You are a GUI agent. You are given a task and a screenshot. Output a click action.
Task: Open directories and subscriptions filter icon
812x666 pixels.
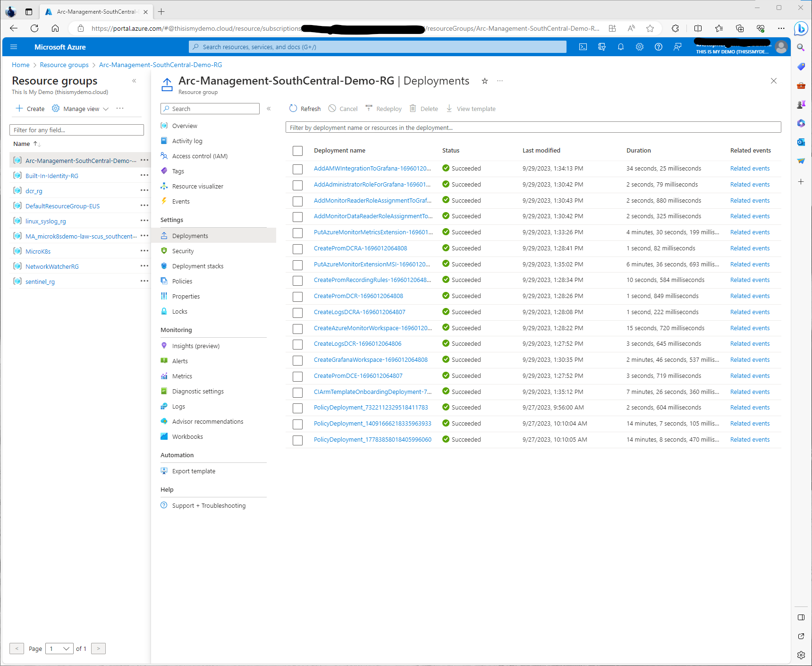[x=602, y=47]
